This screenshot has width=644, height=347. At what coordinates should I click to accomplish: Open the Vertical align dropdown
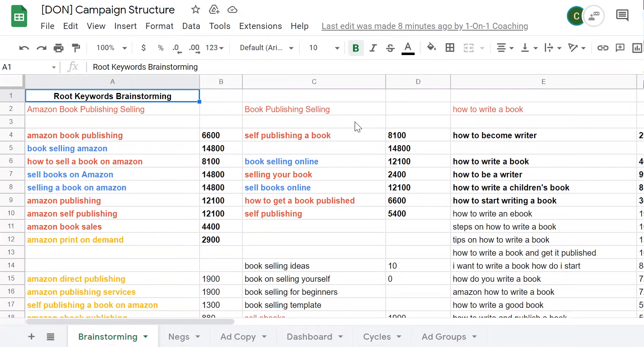pos(529,48)
